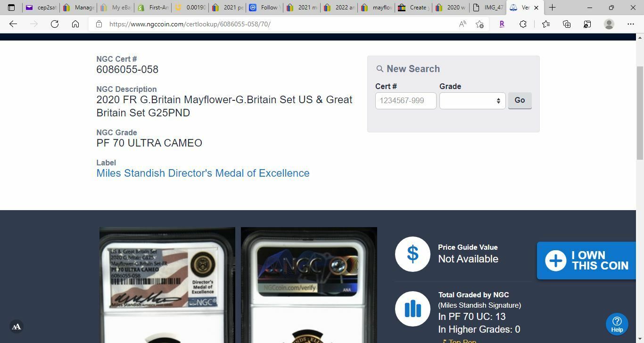Viewport: 644px width, 343px height.
Task: Switch to the mayflow tab
Action: pos(377,8)
